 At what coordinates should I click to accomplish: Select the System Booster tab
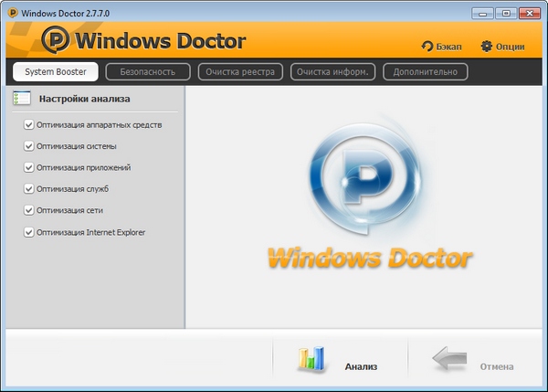coord(56,71)
